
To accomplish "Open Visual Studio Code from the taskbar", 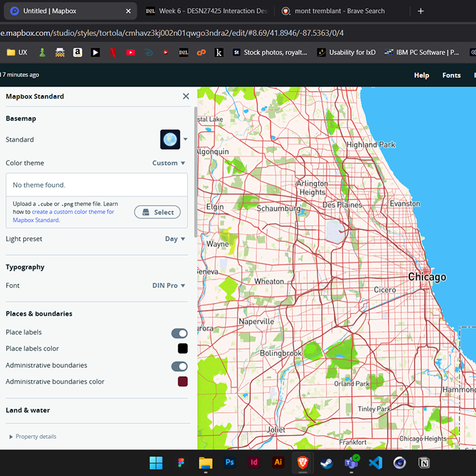I will (x=375, y=463).
